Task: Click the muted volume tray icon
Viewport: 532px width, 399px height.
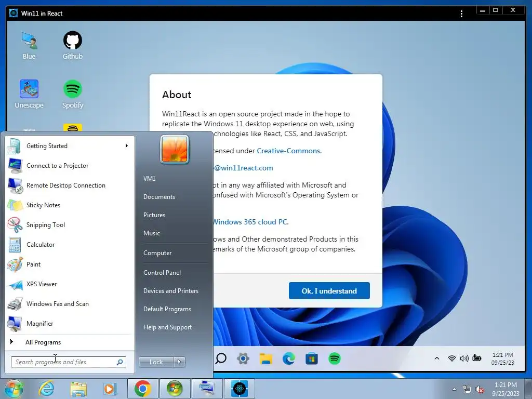Action: 480,390
